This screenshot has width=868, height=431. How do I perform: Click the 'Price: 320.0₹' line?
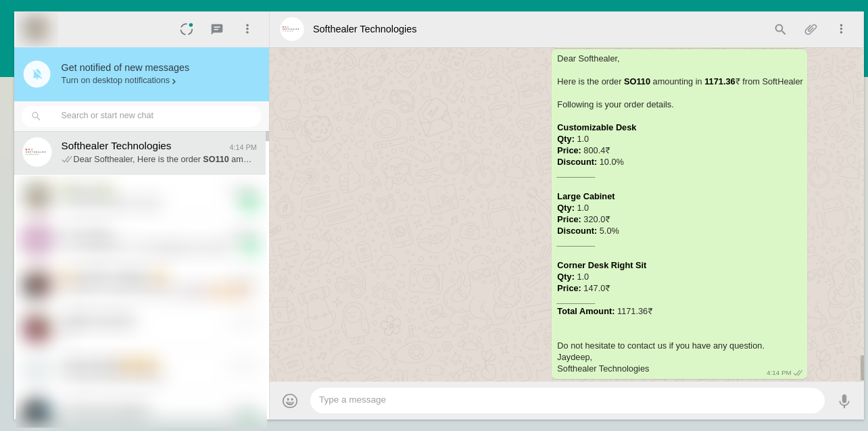(x=583, y=220)
